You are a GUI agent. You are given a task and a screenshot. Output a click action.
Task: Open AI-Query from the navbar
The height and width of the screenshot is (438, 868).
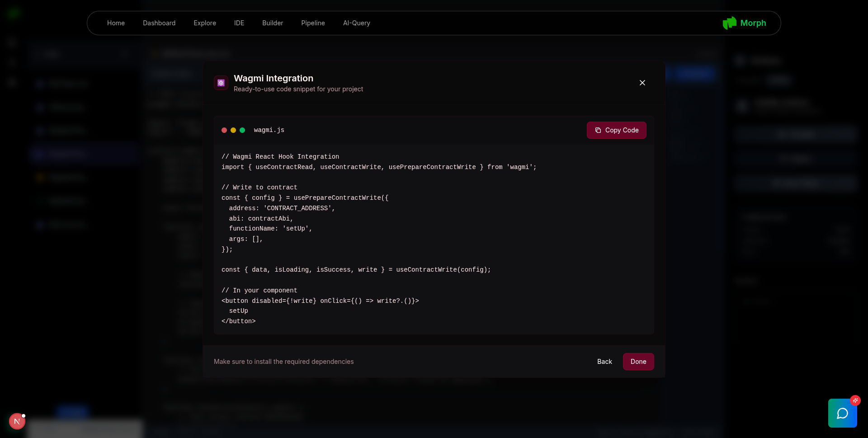357,23
